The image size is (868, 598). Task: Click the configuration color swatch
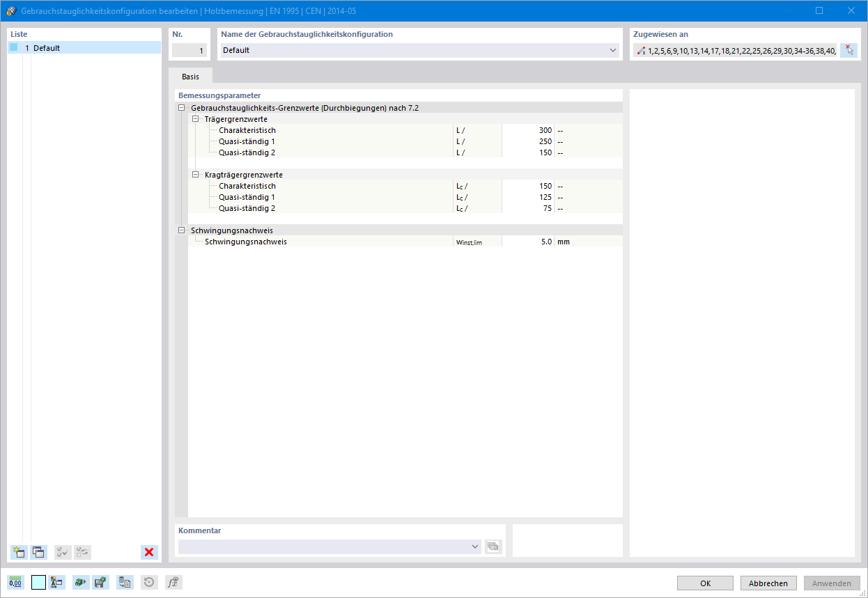click(x=38, y=582)
